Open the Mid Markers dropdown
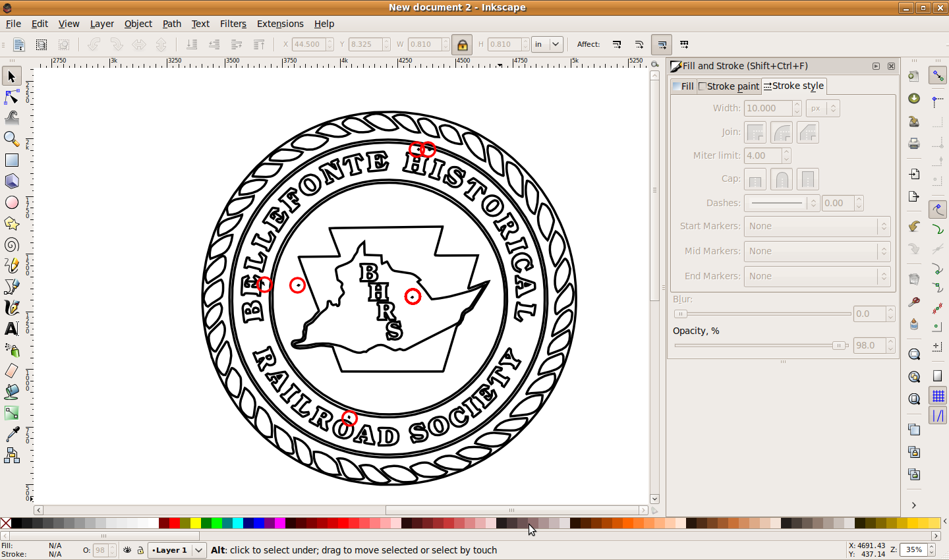The height and width of the screenshot is (560, 949). [x=817, y=251]
